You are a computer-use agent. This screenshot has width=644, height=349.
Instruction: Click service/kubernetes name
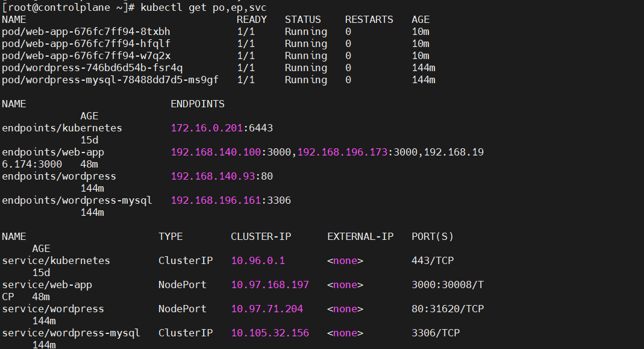click(x=56, y=260)
